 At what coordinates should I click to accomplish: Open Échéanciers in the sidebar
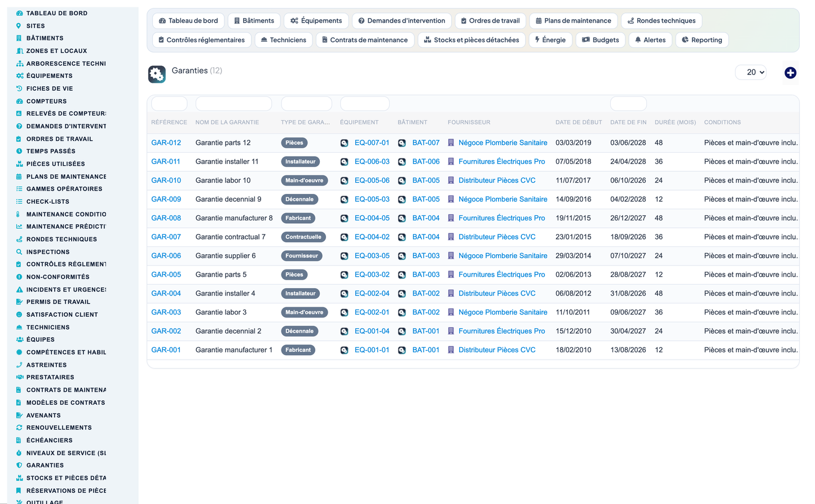[x=49, y=440]
